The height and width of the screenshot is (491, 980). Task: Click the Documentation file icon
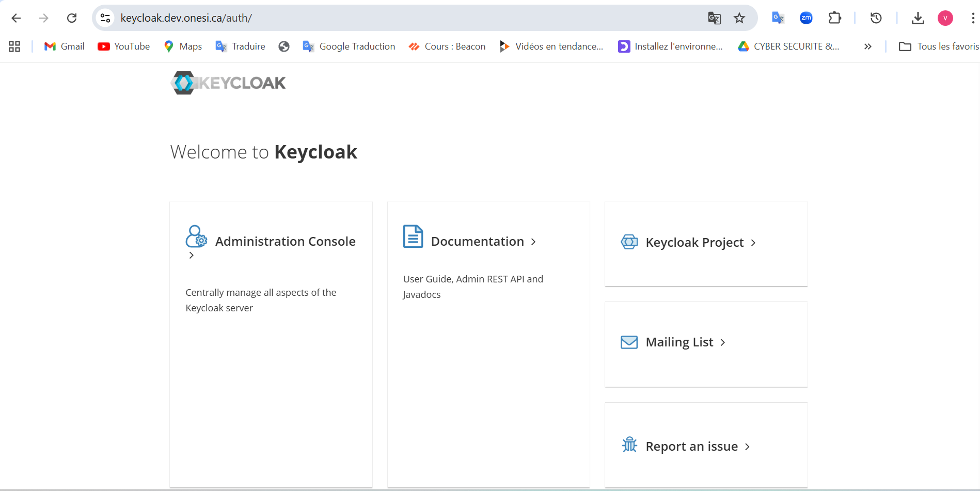coord(413,236)
